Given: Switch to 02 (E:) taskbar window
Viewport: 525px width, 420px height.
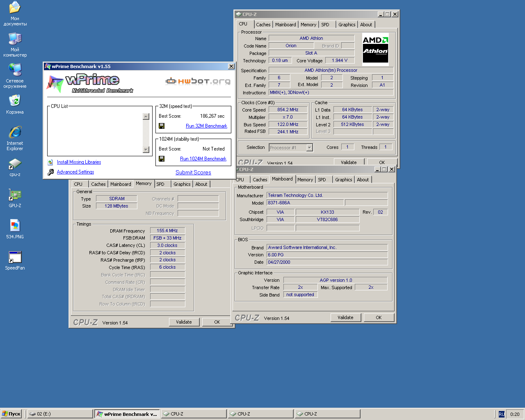Looking at the screenshot, I should pyautogui.click(x=60, y=414).
